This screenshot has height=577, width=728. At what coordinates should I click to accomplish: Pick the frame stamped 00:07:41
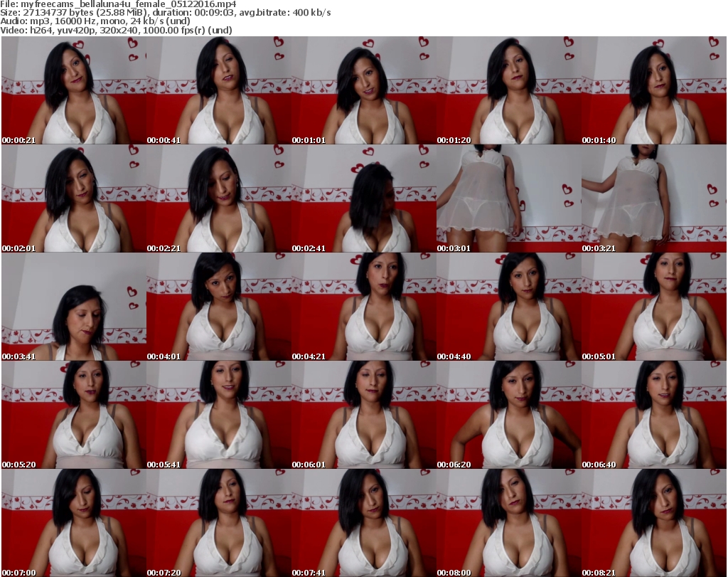pyautogui.click(x=363, y=523)
